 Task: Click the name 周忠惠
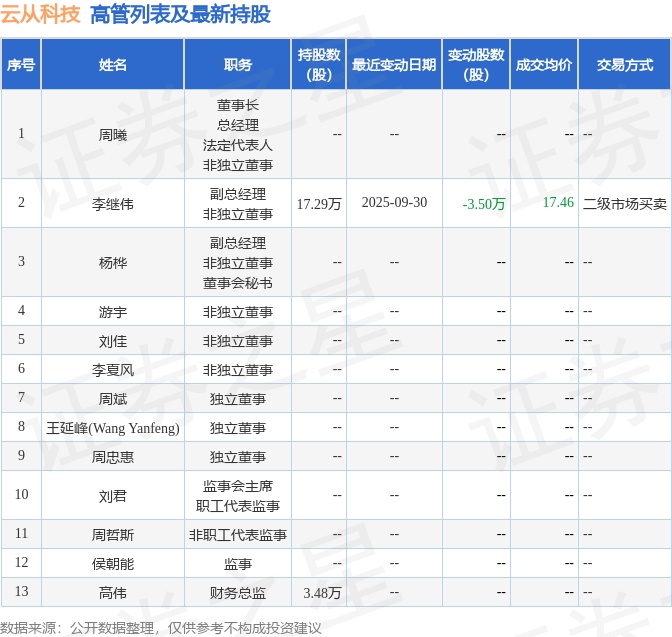pos(113,457)
